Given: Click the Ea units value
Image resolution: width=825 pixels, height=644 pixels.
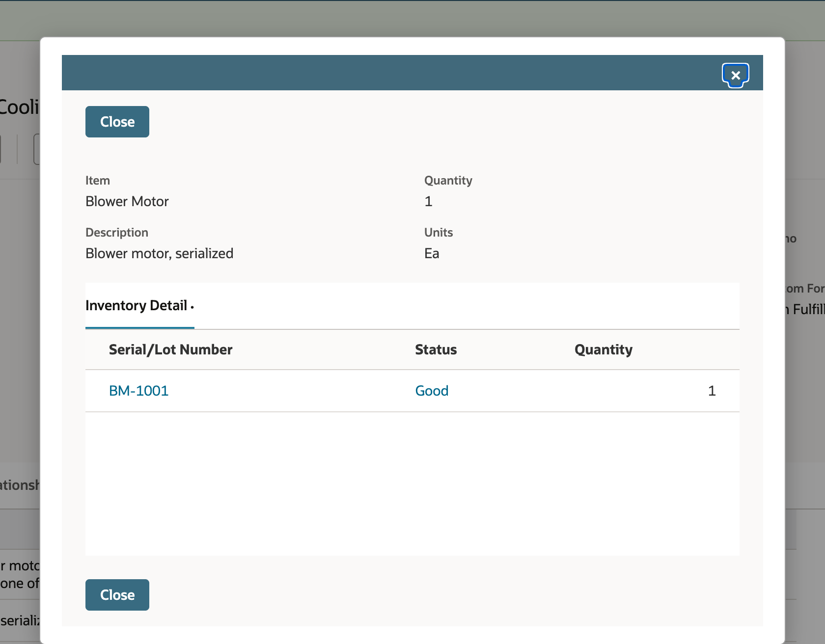Looking at the screenshot, I should tap(432, 253).
